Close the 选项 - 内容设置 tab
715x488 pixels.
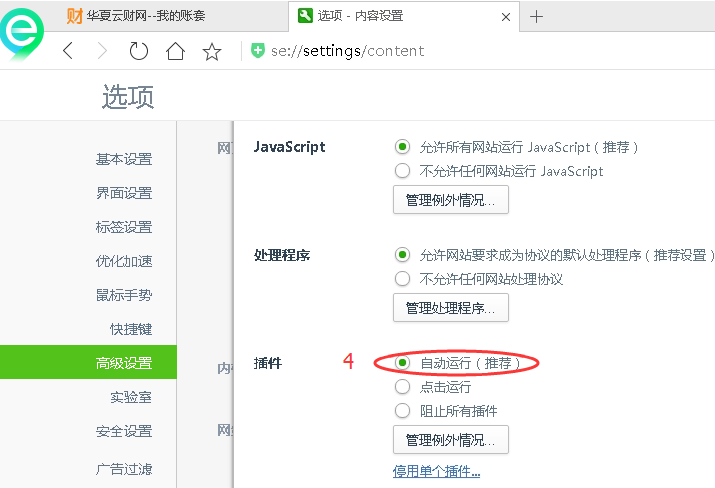[506, 16]
